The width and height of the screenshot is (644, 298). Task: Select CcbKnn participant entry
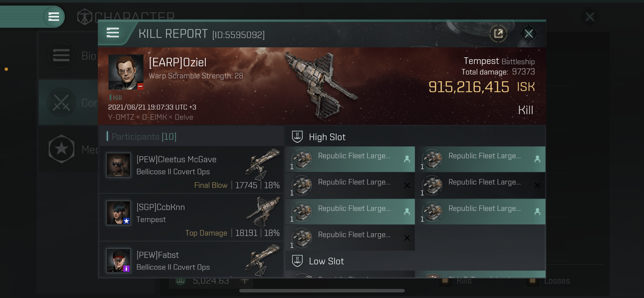tap(191, 217)
